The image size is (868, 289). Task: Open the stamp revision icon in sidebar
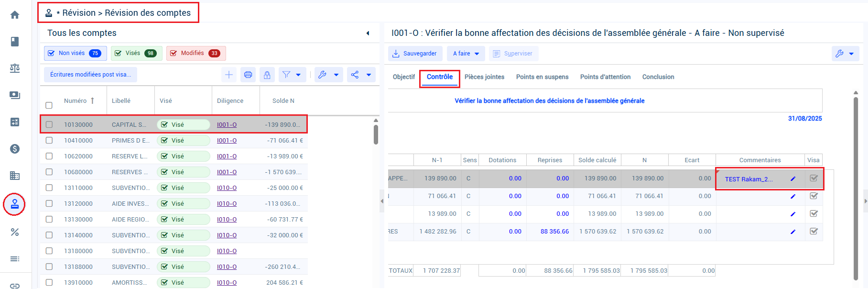15,204
